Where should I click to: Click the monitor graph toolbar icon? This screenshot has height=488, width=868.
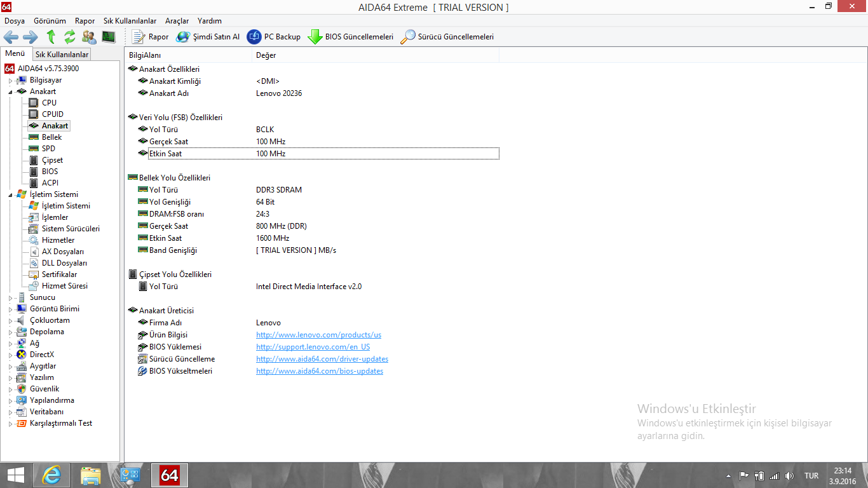(109, 37)
